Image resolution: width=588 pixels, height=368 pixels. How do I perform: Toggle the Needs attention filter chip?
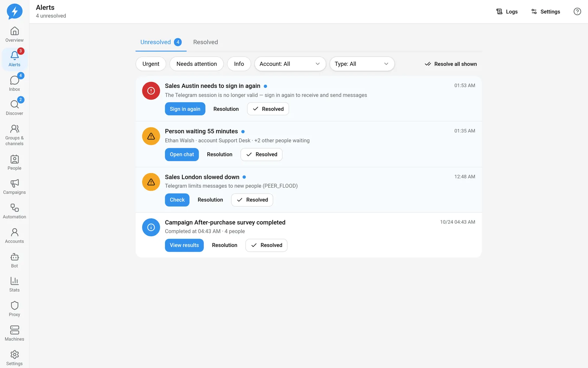click(x=197, y=64)
